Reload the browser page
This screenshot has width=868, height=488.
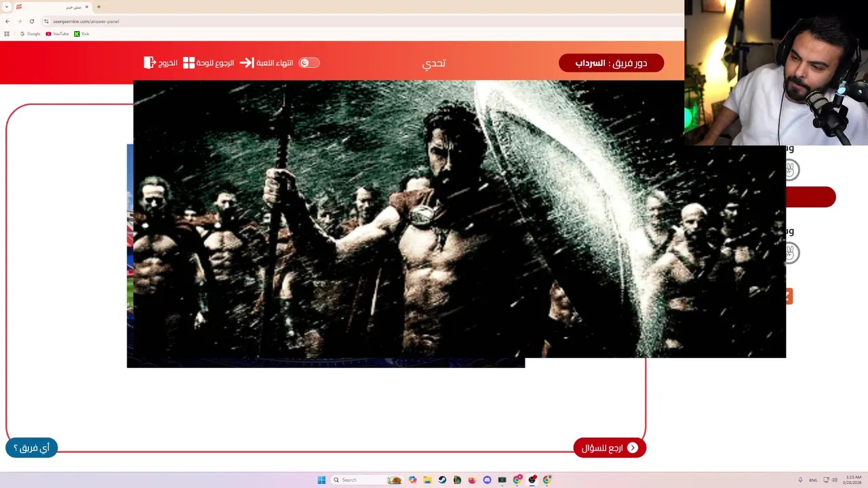tap(31, 21)
